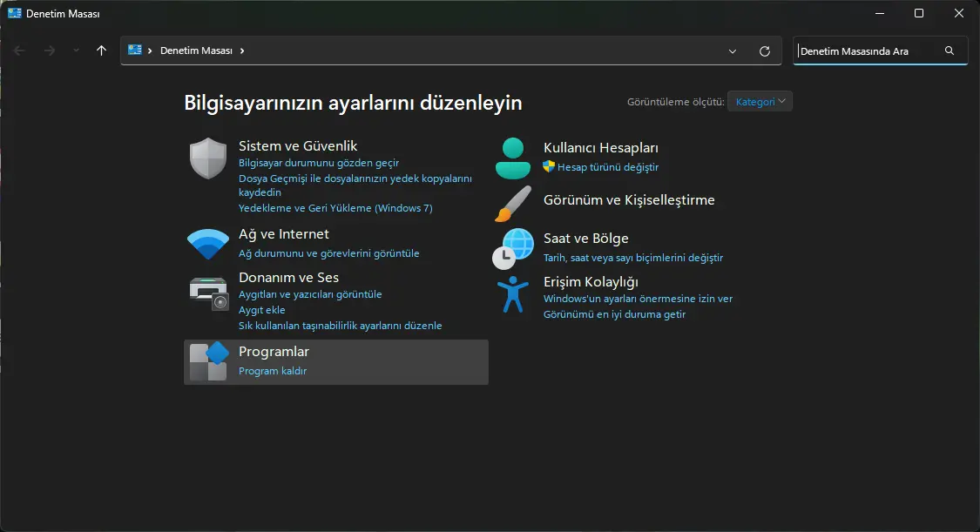Click the Ağ ve Internet Wi-Fi icon

[208, 244]
